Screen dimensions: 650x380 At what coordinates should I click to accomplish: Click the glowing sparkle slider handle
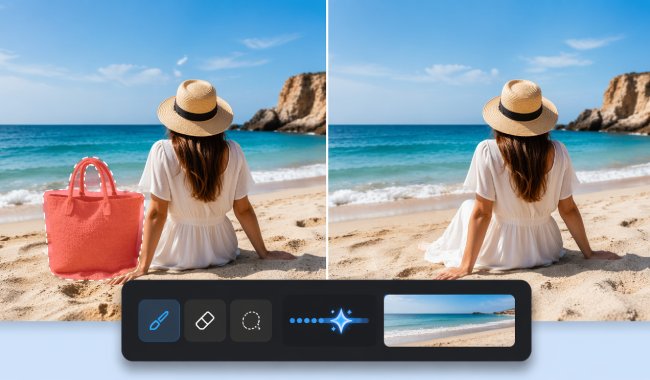341,320
